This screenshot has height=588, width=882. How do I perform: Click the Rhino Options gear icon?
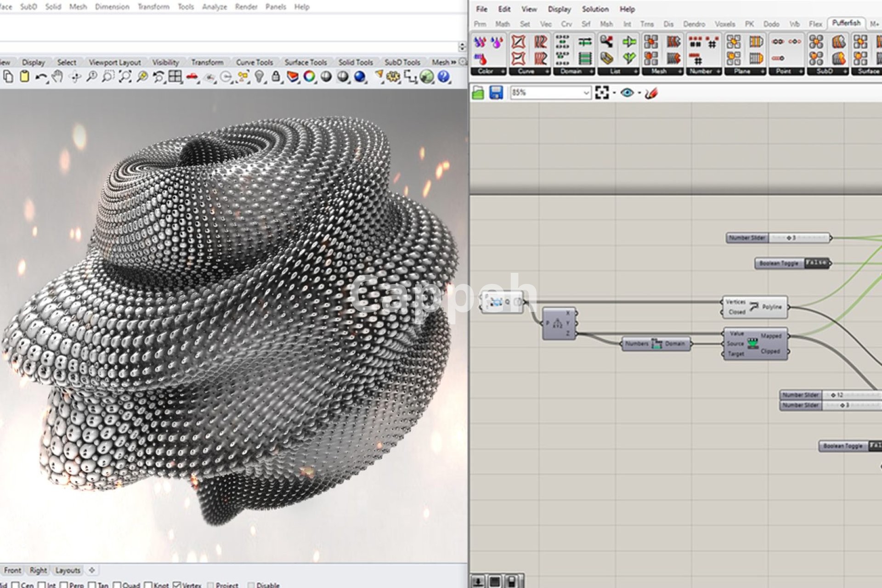[393, 77]
